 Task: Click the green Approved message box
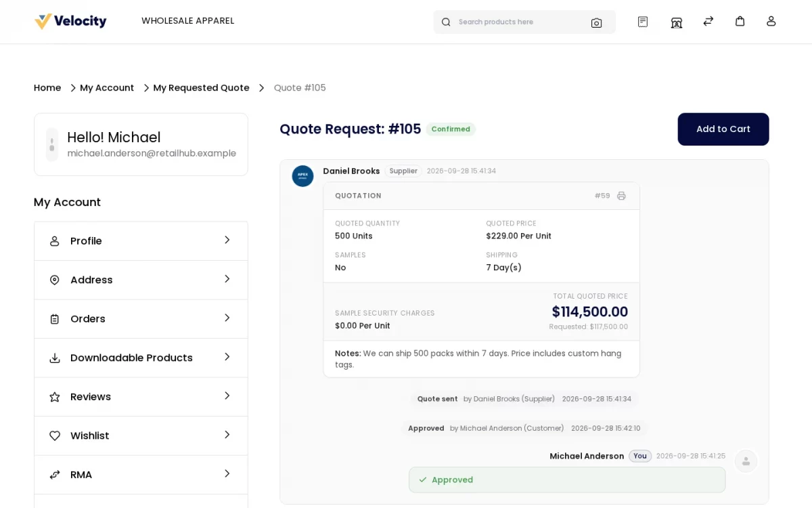(x=567, y=480)
